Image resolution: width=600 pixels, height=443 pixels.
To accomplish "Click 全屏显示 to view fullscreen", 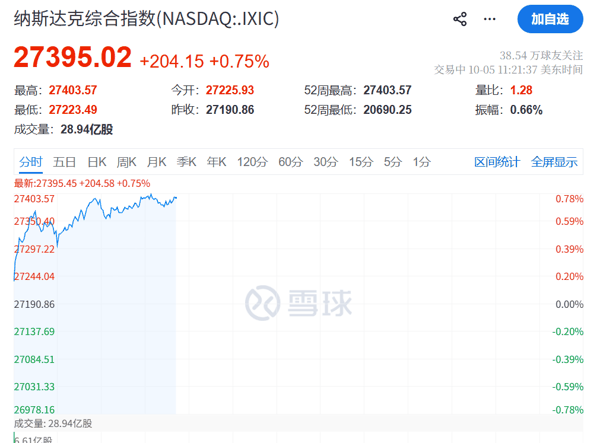I will (x=554, y=162).
